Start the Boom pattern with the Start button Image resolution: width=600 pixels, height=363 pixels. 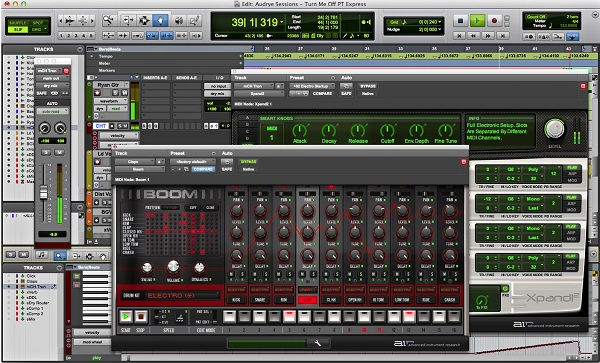(x=125, y=316)
